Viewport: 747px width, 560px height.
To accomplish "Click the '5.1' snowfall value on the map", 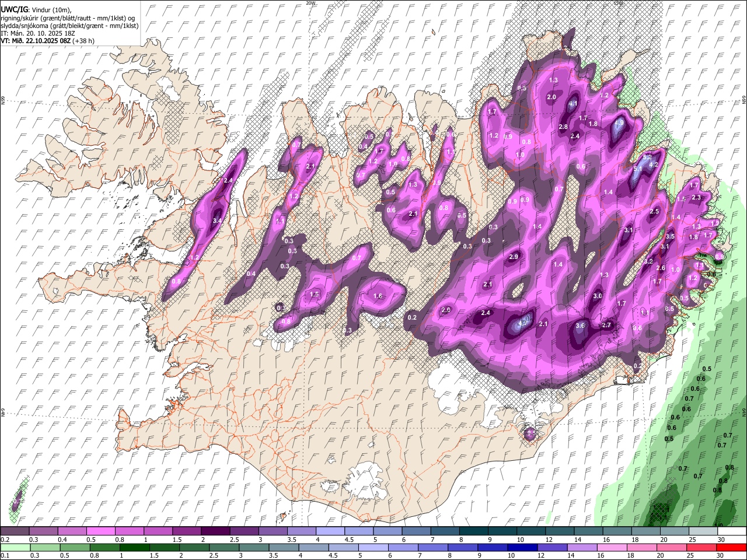I will coord(638,169).
